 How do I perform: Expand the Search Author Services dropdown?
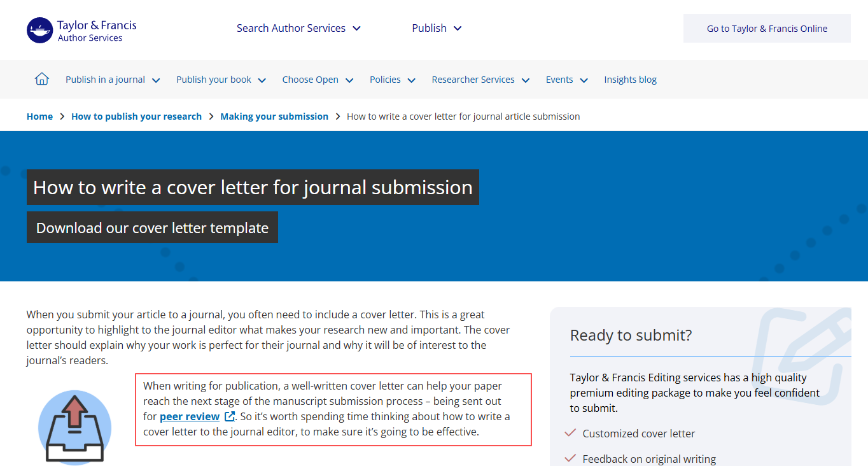(x=298, y=28)
